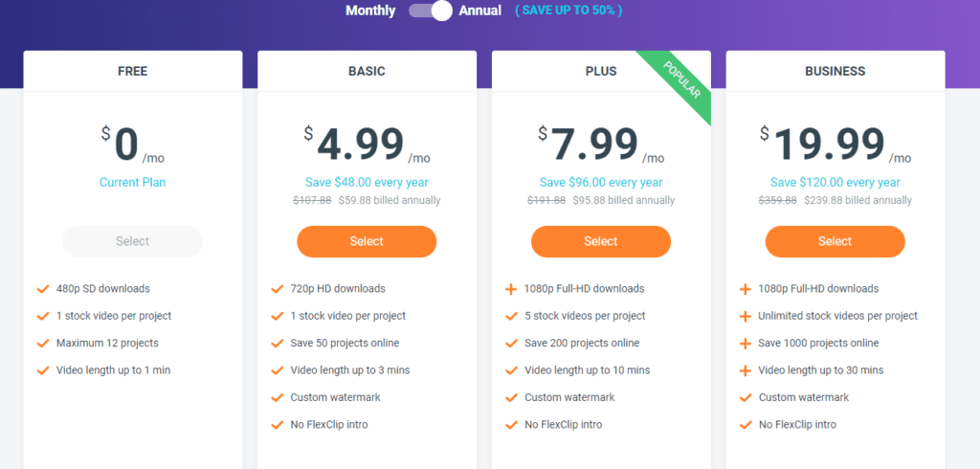Image resolution: width=980 pixels, height=469 pixels.
Task: Click the checkmark beside 5 stock videos per project
Action: pyautogui.click(x=511, y=316)
